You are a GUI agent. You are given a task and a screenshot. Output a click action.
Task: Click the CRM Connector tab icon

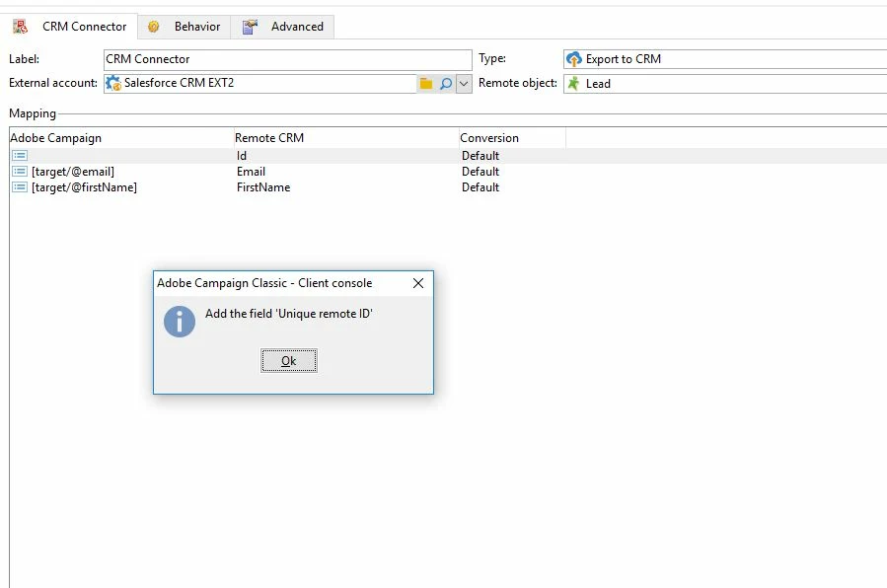pyautogui.click(x=21, y=27)
